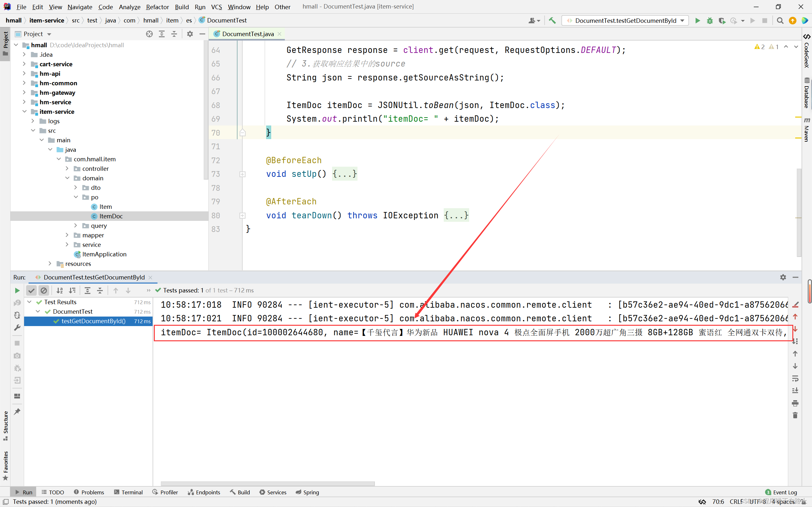812x507 pixels.
Task: Select ItemApplication class in project tree
Action: [104, 254]
